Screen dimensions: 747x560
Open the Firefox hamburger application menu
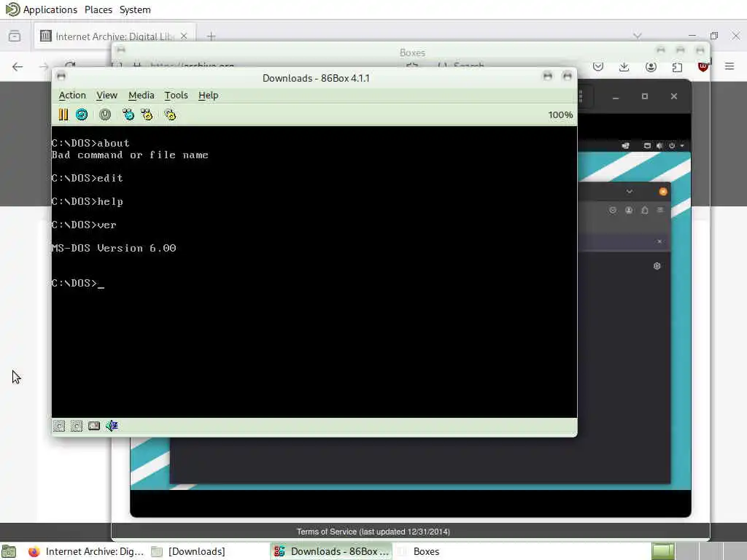click(729, 66)
